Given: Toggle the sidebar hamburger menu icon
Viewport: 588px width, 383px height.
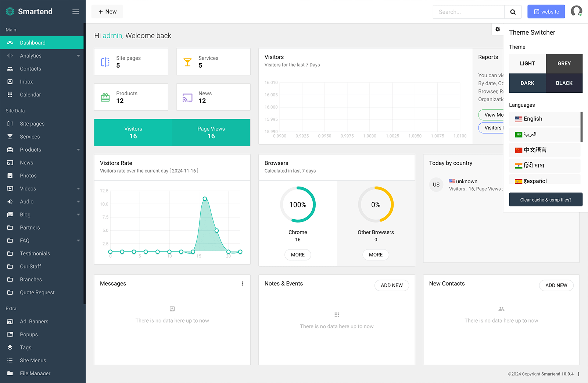Looking at the screenshot, I should click(x=76, y=11).
